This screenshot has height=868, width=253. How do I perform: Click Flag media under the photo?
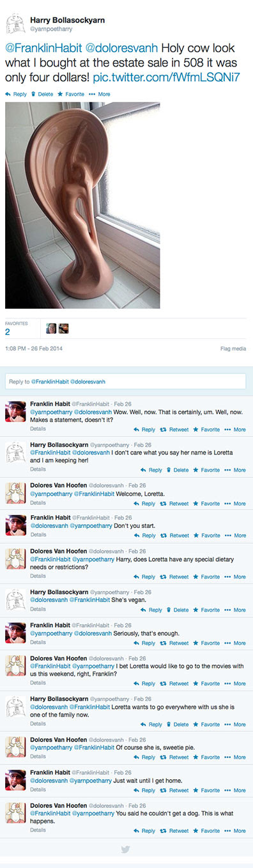click(x=233, y=348)
